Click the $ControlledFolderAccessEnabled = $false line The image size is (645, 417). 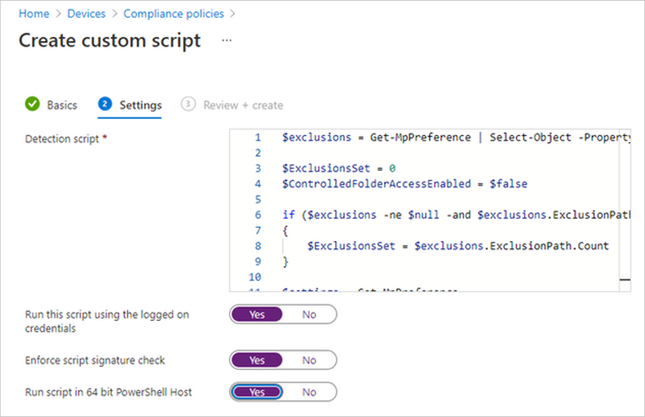[x=400, y=184]
